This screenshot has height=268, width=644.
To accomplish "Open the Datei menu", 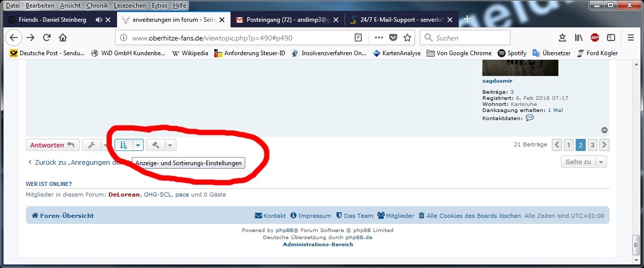I will [x=13, y=5].
